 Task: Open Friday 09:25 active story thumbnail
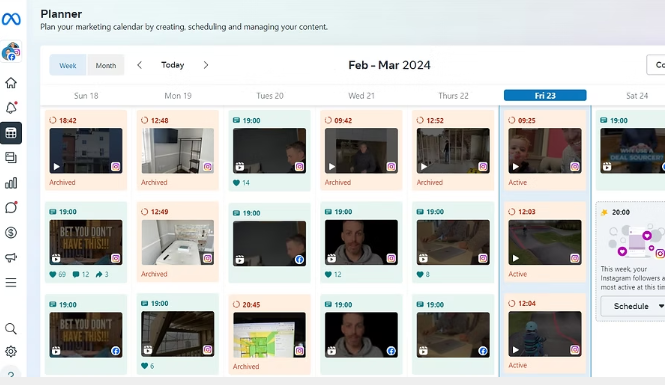(545, 151)
